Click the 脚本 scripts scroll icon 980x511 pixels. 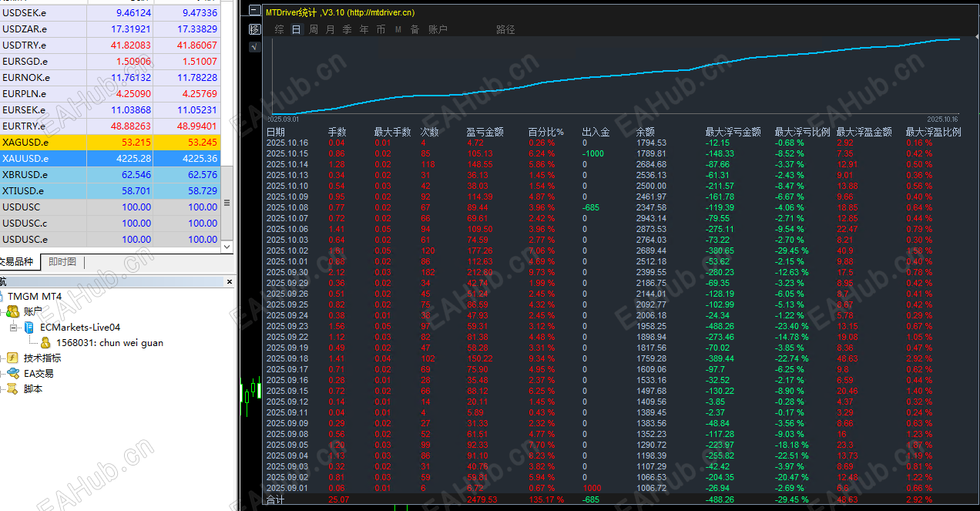point(13,388)
